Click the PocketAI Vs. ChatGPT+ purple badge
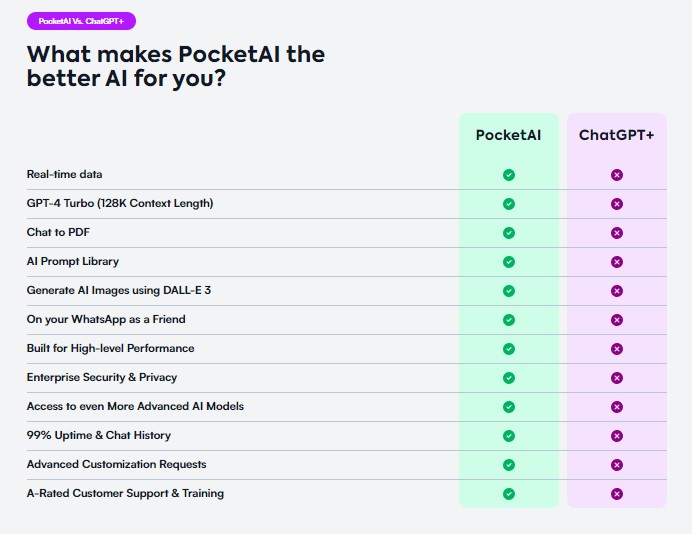 click(x=81, y=21)
